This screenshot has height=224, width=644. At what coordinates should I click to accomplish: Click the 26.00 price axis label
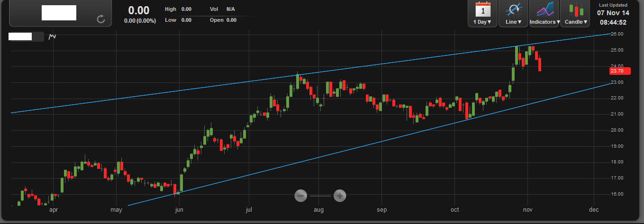click(617, 34)
